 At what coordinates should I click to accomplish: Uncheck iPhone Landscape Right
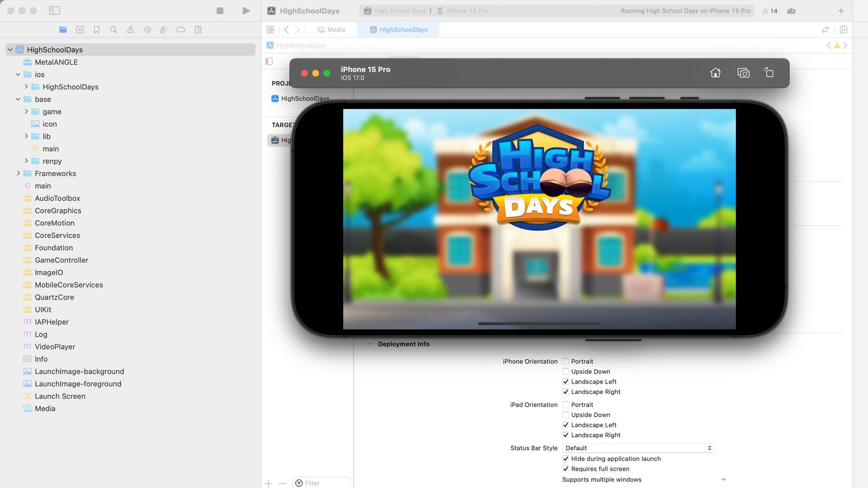point(566,392)
